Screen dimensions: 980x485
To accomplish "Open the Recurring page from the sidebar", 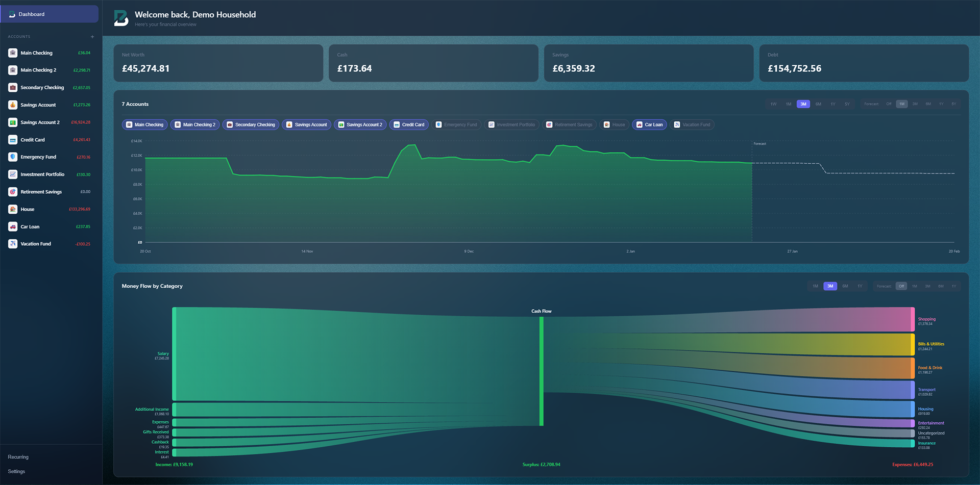I will click(18, 457).
